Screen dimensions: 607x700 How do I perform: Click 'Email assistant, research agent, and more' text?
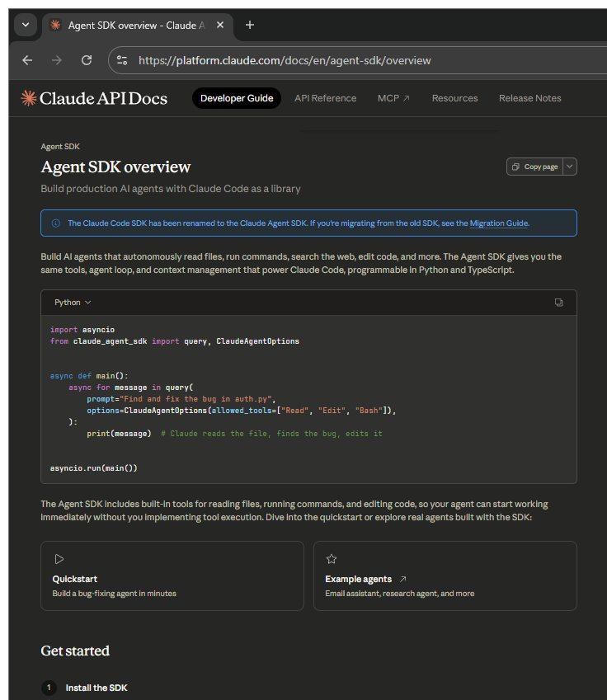[400, 594]
